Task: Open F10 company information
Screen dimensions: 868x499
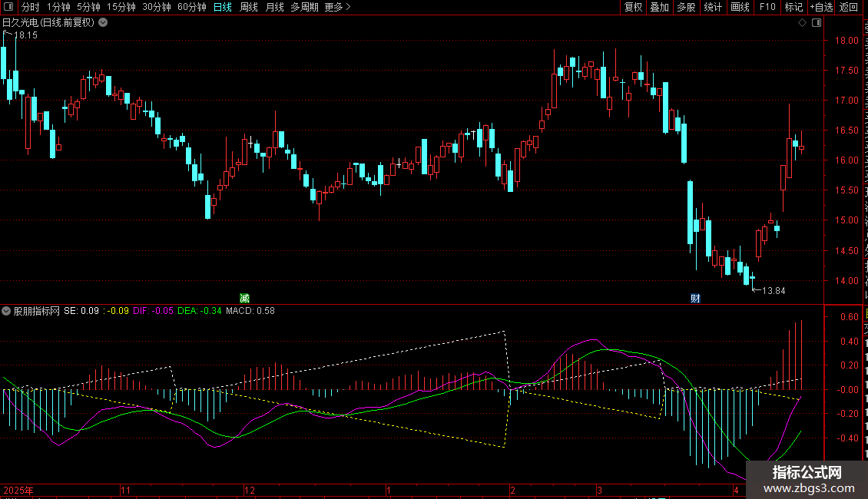Action: 767,7
